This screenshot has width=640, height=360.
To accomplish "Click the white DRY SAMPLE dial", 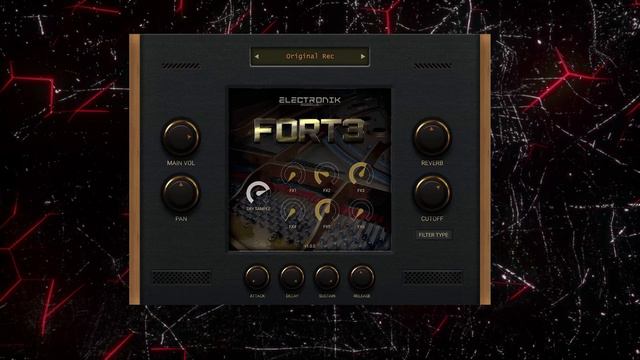I will click(258, 193).
